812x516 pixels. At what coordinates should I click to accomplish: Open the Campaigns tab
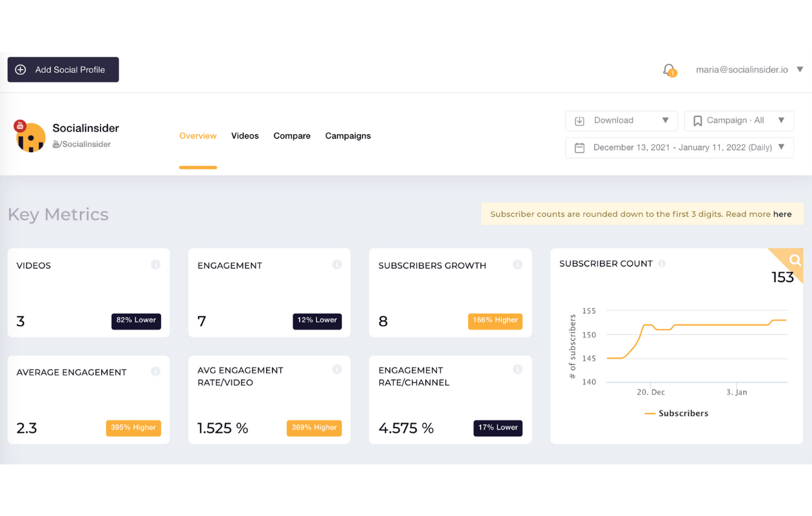point(348,136)
